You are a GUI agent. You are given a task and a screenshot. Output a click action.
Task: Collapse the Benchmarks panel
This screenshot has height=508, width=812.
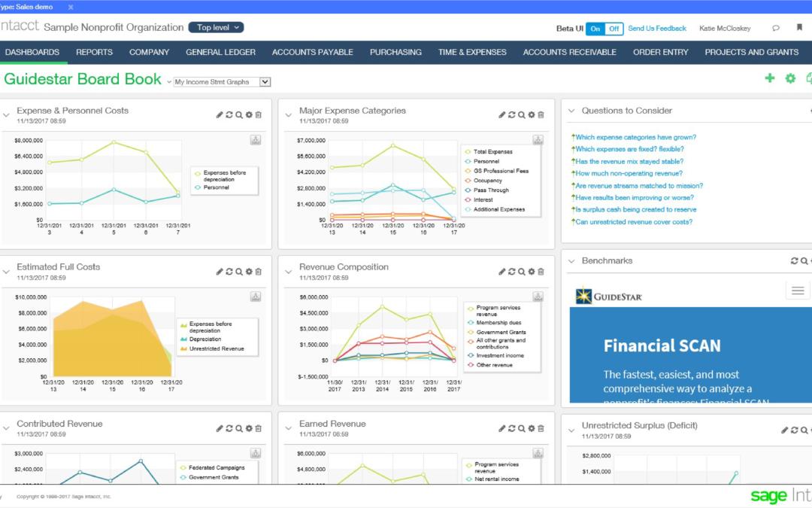point(572,260)
